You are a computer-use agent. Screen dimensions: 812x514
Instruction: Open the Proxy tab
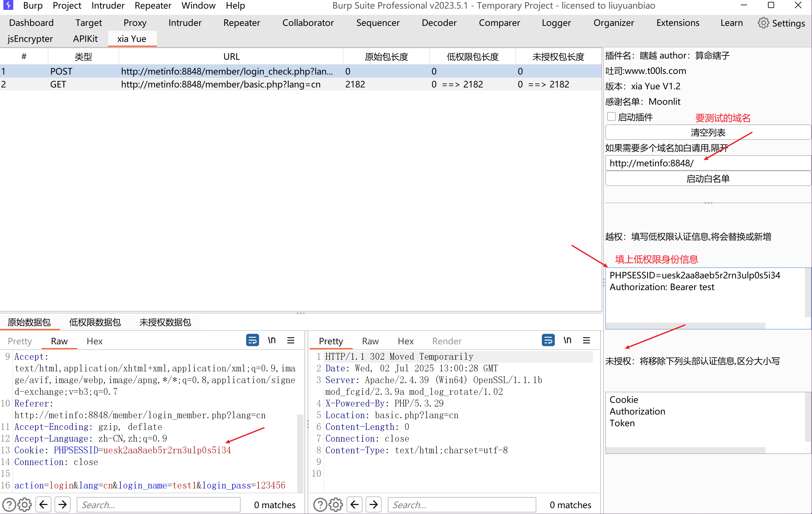point(135,22)
